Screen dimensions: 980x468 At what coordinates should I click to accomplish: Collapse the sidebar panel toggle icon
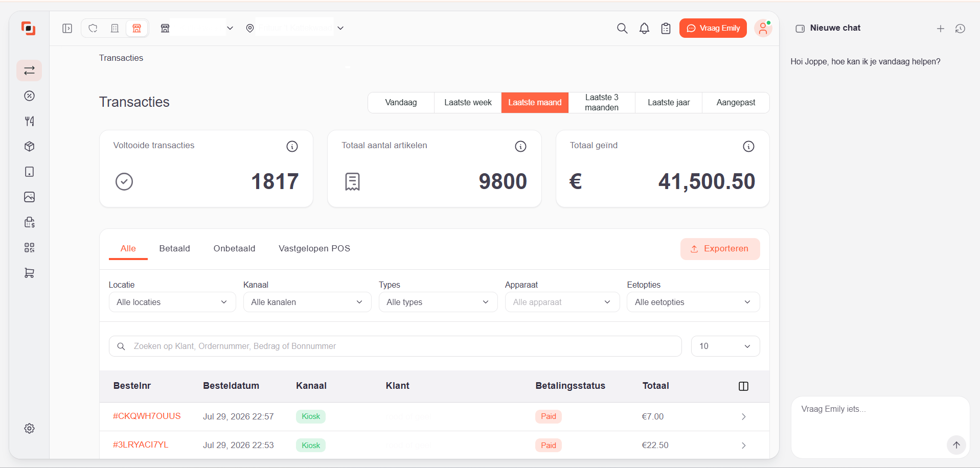67,28
